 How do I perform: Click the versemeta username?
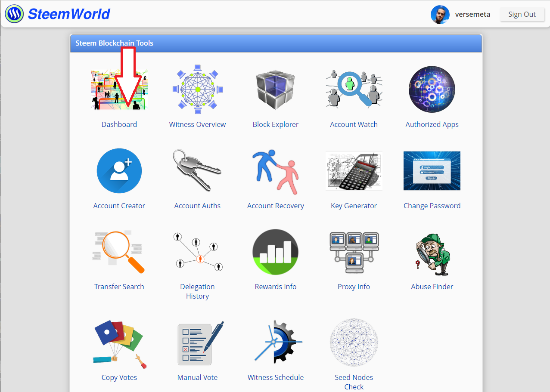[472, 14]
